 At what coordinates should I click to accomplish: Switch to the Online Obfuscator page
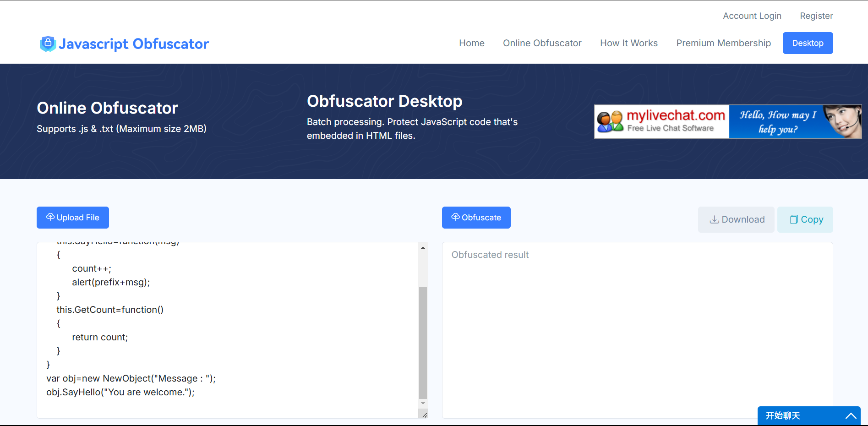pyautogui.click(x=542, y=43)
